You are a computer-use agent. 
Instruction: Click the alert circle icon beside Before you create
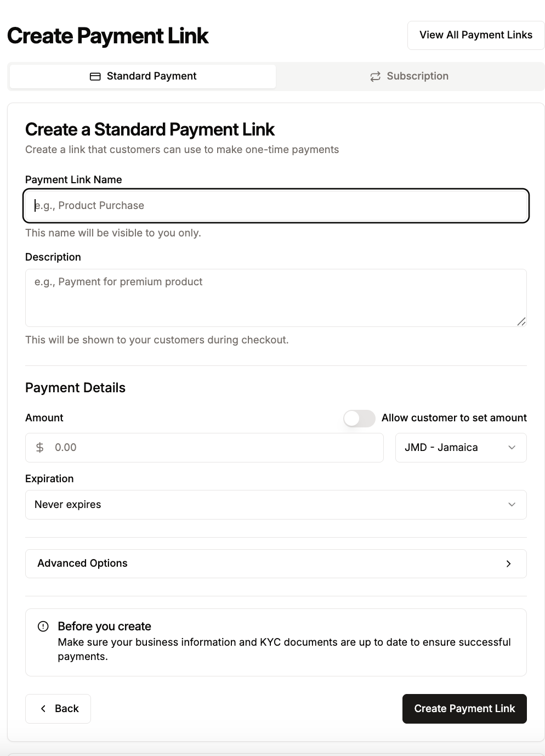point(43,627)
